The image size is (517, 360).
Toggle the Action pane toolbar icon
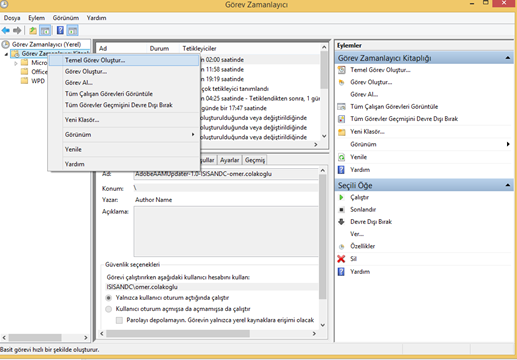tap(72, 31)
